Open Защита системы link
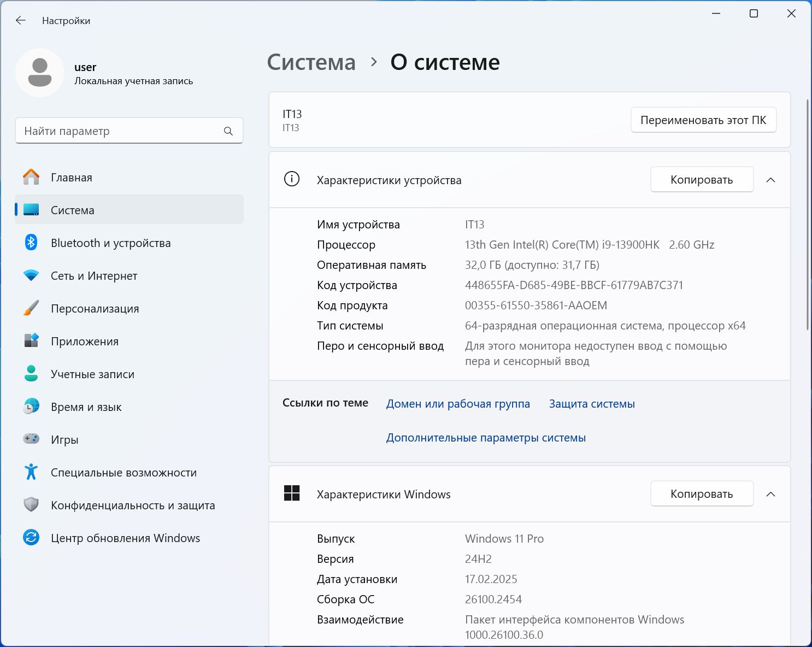This screenshot has height=647, width=812. coord(592,404)
